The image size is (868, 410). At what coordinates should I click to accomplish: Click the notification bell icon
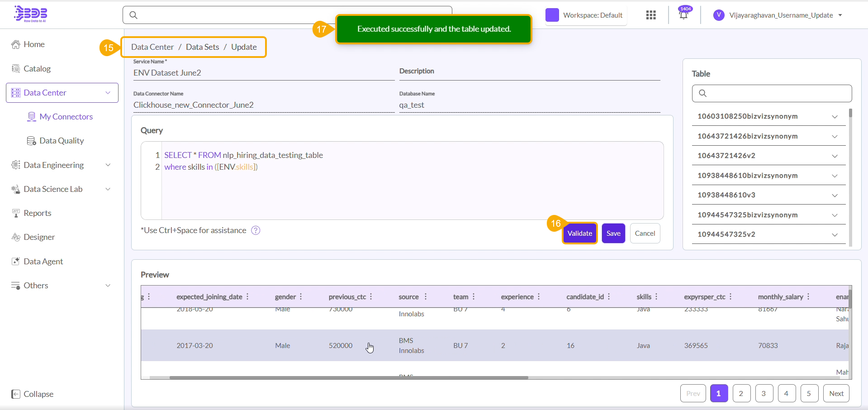pos(683,15)
